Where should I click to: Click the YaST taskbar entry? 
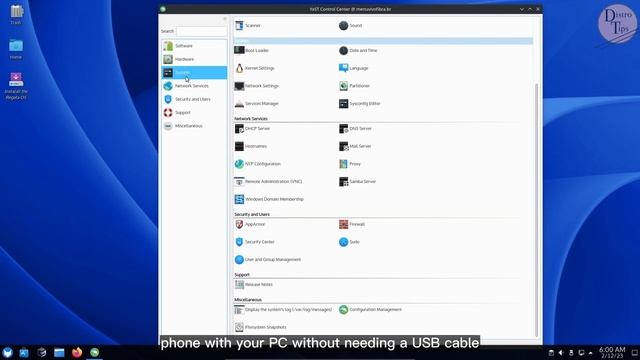pyautogui.click(x=95, y=352)
